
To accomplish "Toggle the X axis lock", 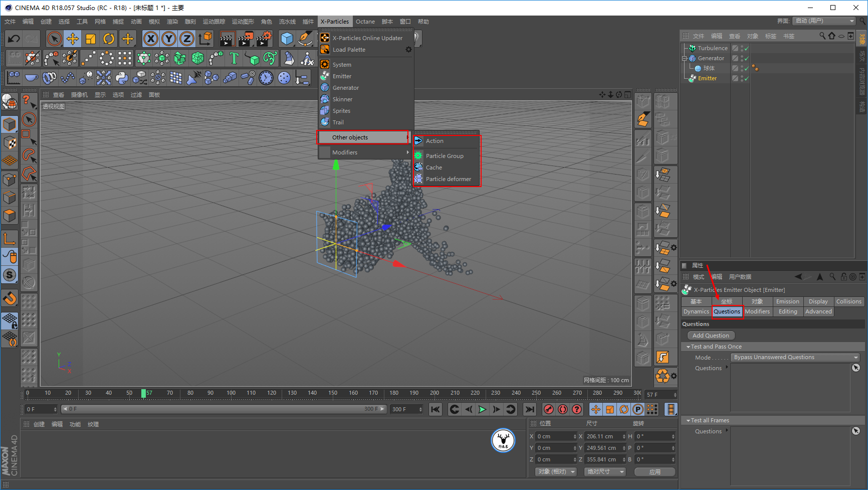I will (151, 39).
